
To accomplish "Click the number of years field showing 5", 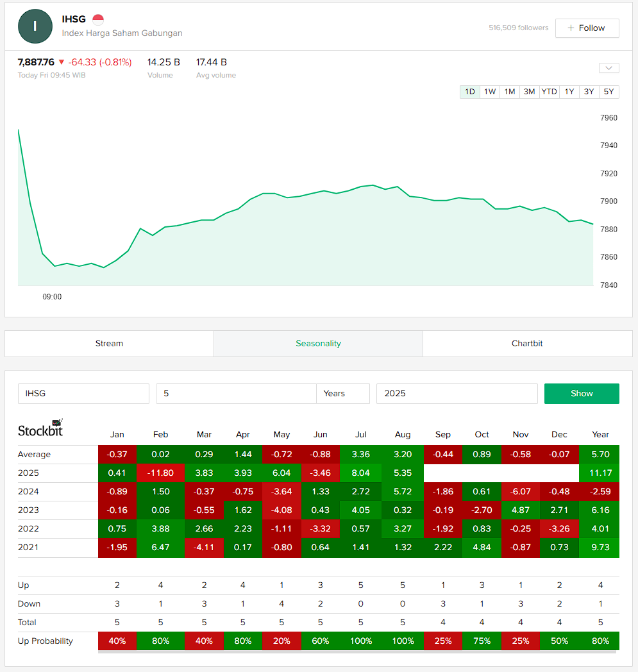I will click(236, 394).
